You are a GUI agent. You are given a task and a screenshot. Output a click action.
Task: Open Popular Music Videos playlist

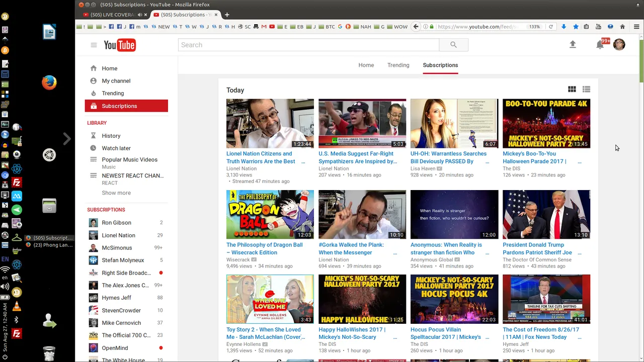click(129, 160)
